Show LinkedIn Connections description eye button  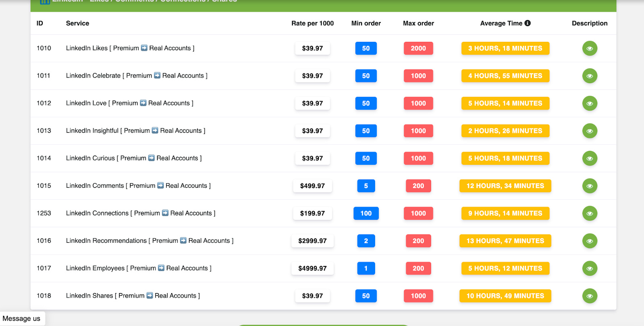[590, 213]
